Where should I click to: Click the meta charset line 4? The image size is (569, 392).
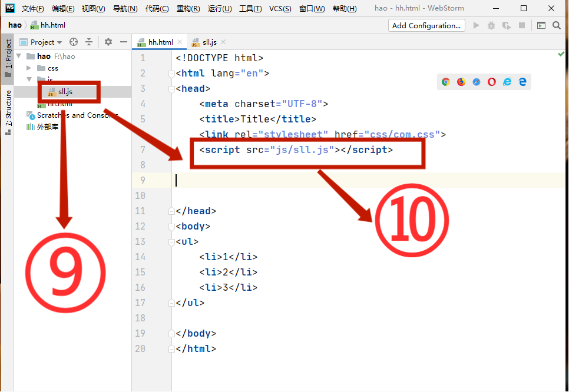(263, 104)
